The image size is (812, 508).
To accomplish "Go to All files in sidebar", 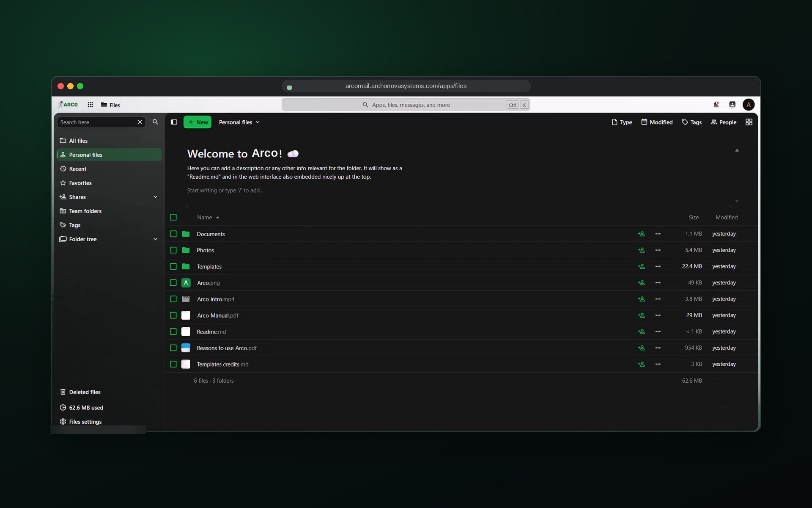I will (x=109, y=141).
